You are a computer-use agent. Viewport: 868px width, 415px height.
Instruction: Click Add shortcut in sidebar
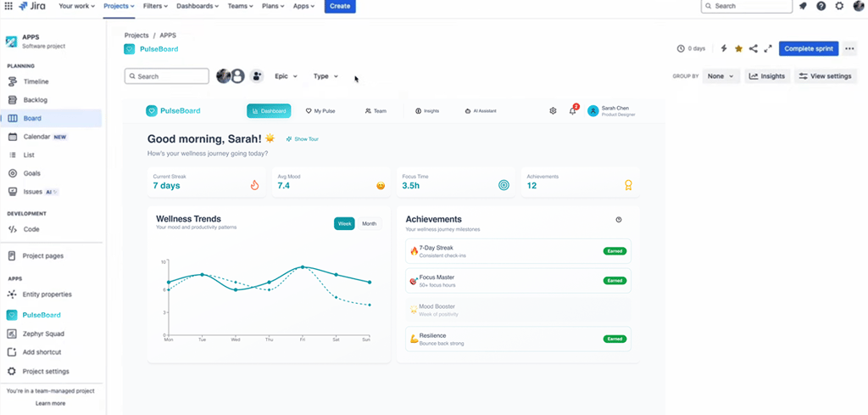51,352
